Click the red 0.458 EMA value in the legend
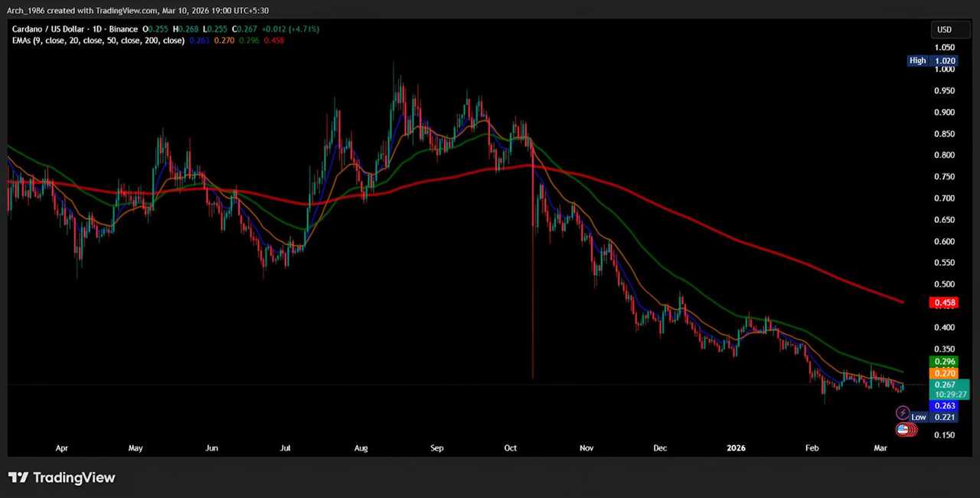 [274, 41]
